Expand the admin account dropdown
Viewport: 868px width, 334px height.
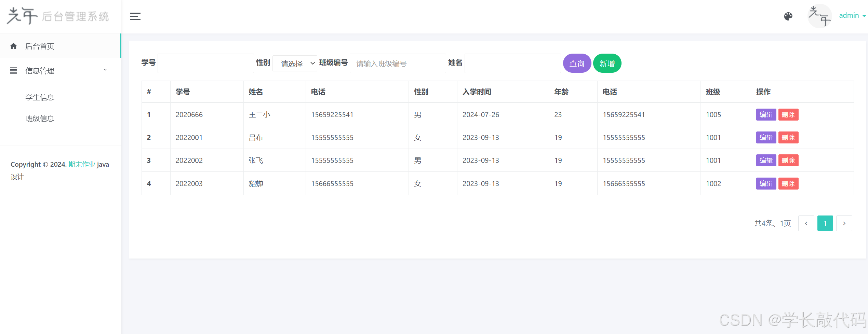click(852, 15)
